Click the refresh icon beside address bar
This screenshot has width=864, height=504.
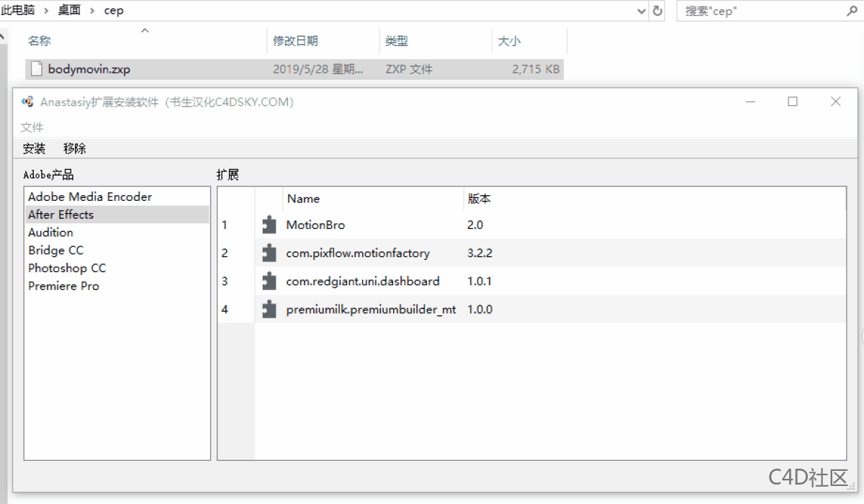point(657,11)
